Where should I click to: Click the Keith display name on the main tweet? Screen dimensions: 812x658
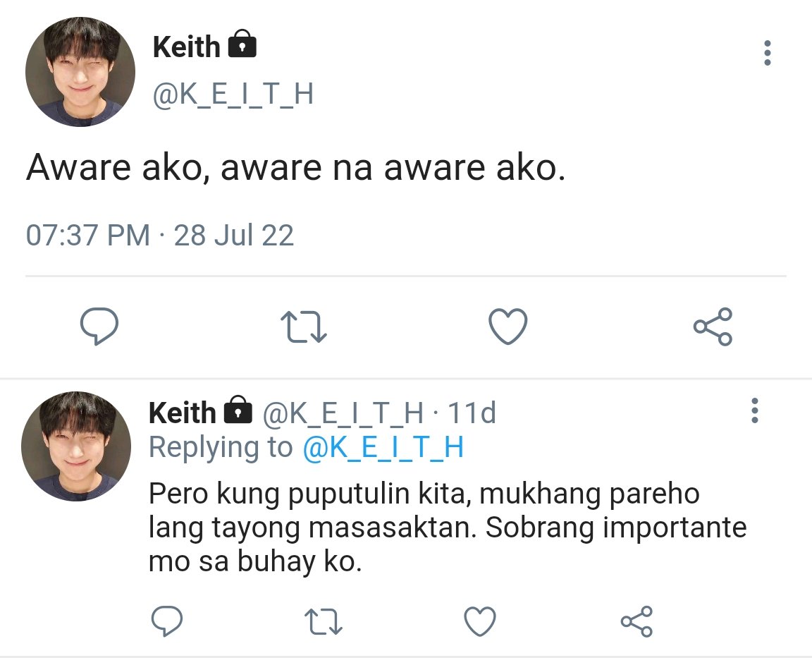186,47
